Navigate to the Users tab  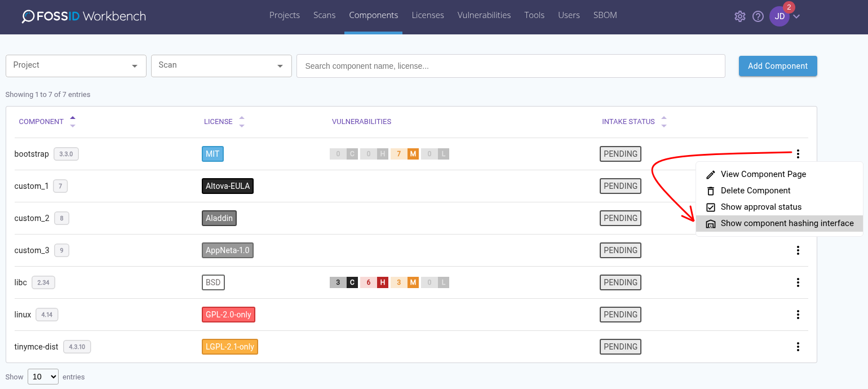569,16
